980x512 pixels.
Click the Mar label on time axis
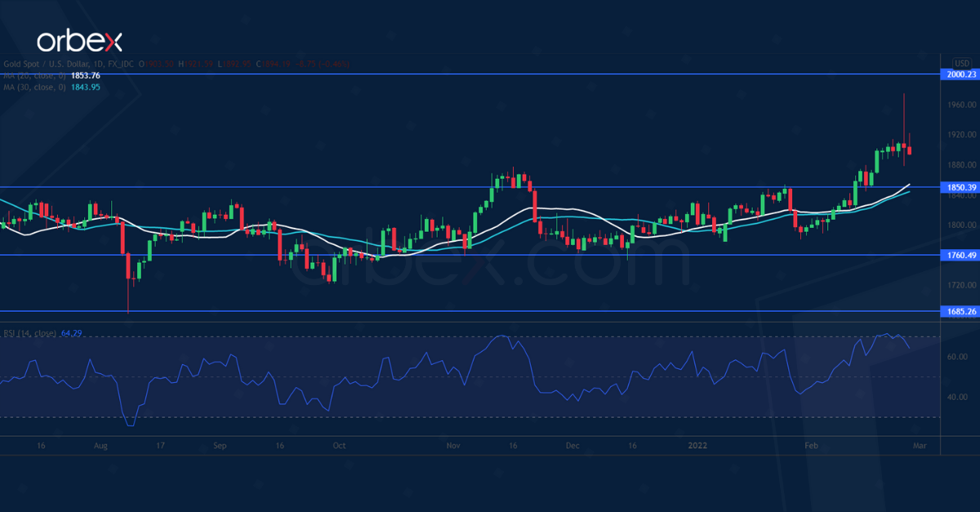[920, 446]
